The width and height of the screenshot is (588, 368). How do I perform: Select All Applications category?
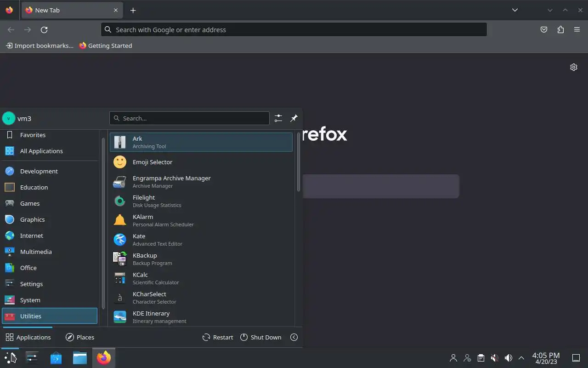tap(50, 151)
